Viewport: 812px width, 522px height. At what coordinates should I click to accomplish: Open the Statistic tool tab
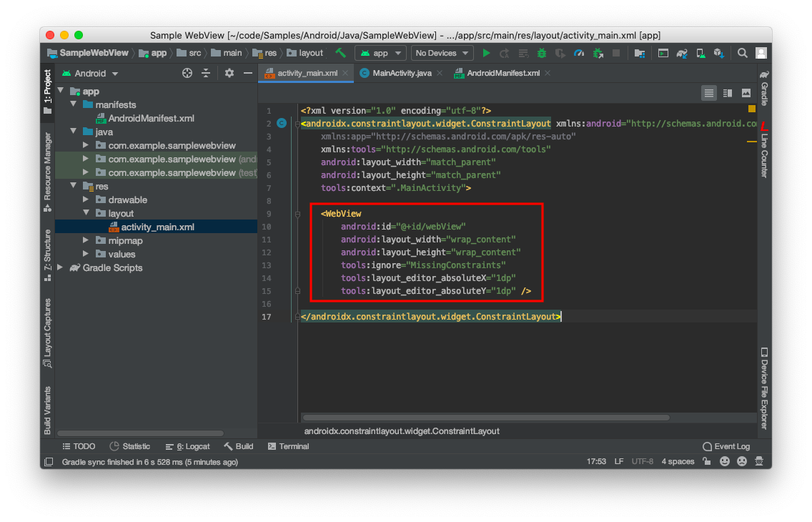coord(130,446)
